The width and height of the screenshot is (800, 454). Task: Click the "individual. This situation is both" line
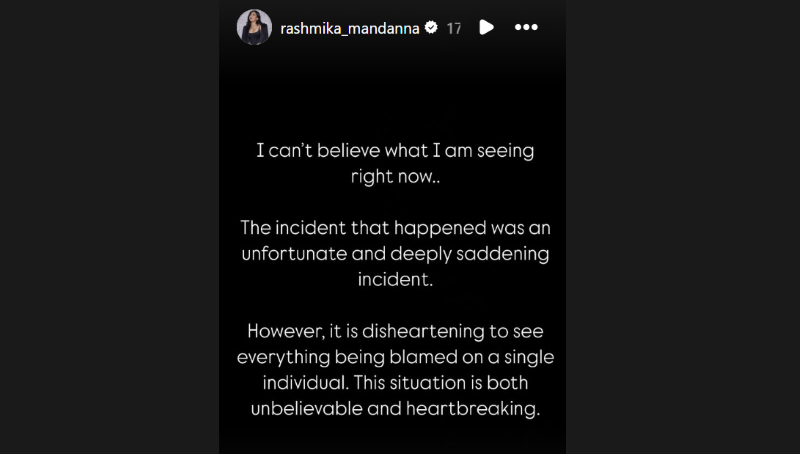coord(395,383)
